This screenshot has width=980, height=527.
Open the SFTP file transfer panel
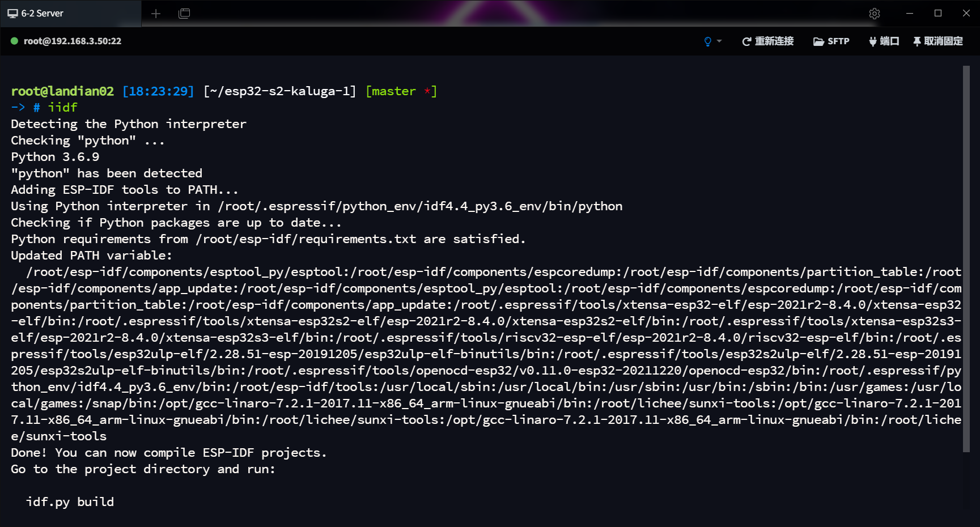tap(831, 41)
